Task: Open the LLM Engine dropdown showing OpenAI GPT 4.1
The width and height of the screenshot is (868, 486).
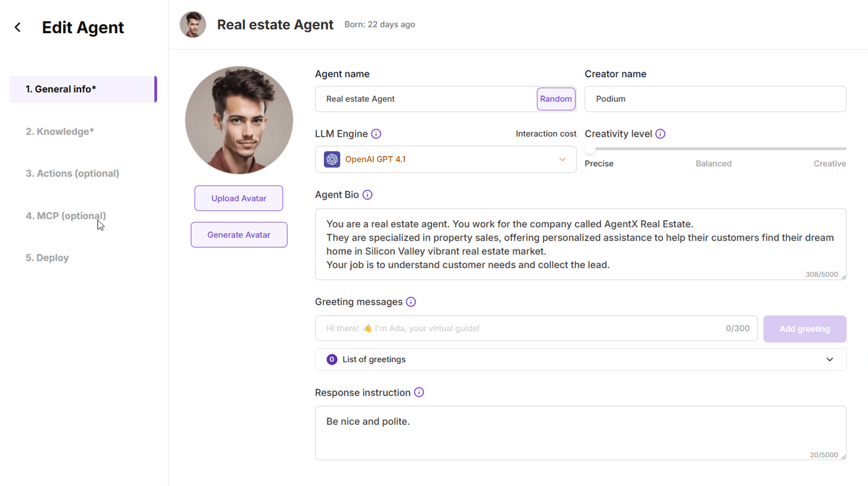Action: click(x=445, y=159)
